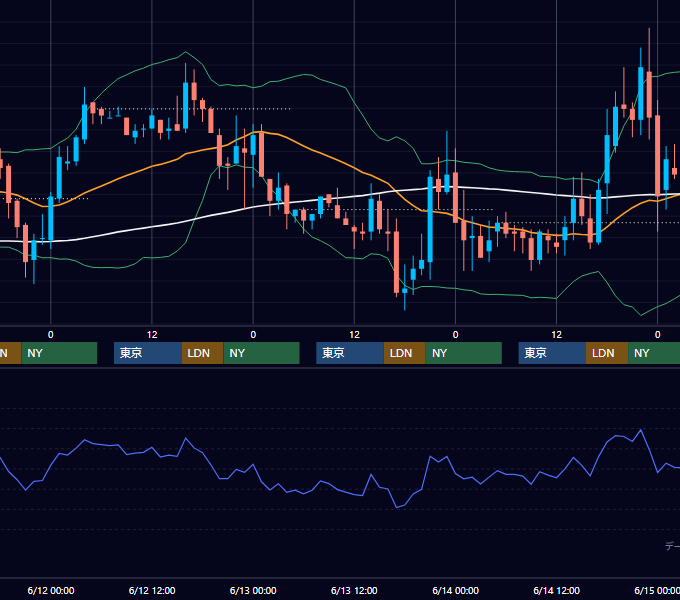Image resolution: width=680 pixels, height=600 pixels.
Task: Select the 東京 session block on 6/14
Action: coord(552,353)
